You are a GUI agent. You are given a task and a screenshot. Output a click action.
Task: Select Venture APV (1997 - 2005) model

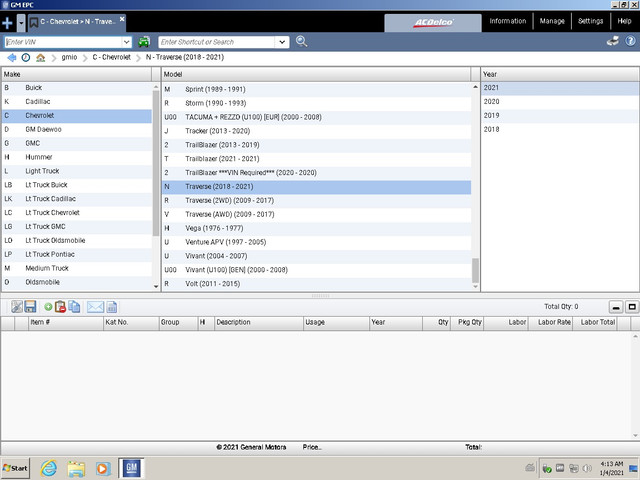316,242
